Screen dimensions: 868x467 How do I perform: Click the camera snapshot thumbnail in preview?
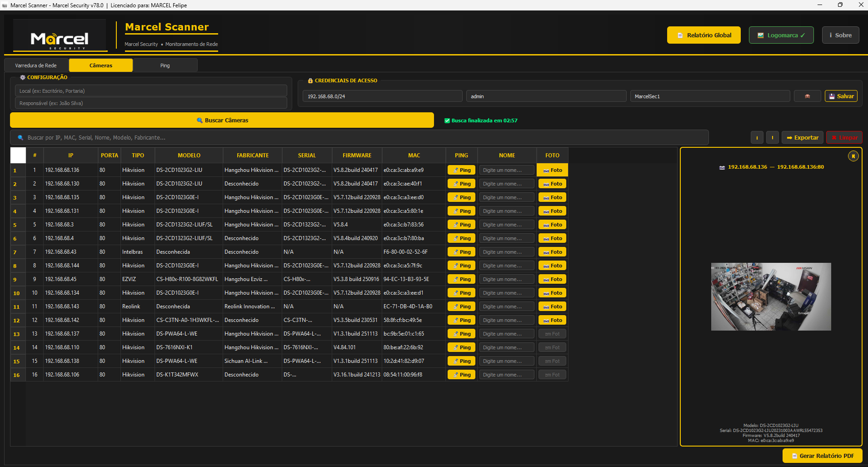click(x=771, y=296)
